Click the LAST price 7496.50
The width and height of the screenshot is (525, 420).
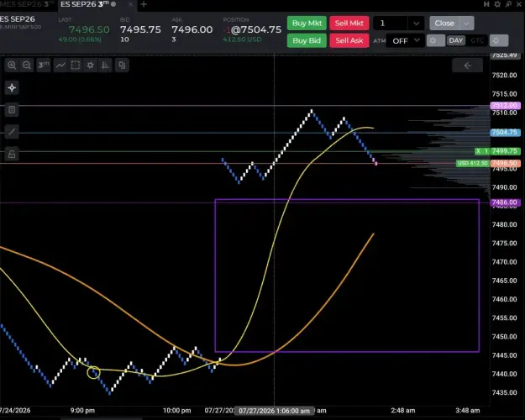point(89,29)
